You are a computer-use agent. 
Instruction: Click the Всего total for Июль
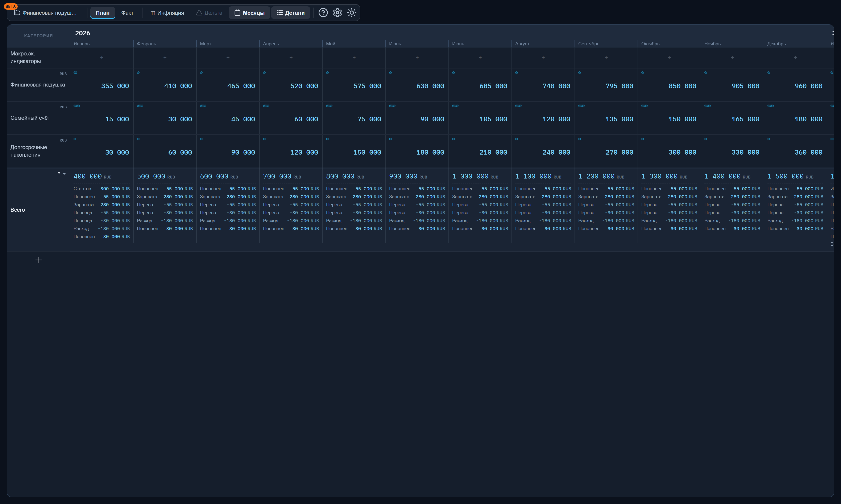(475, 177)
